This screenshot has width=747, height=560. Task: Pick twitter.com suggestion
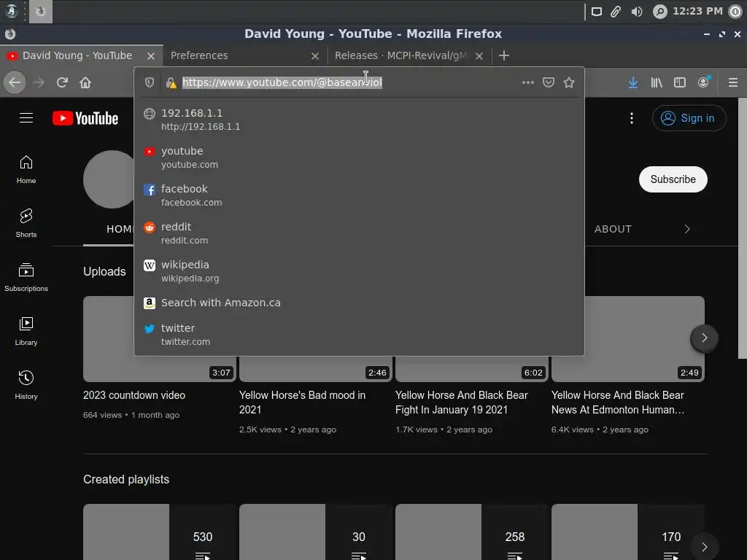pyautogui.click(x=359, y=334)
